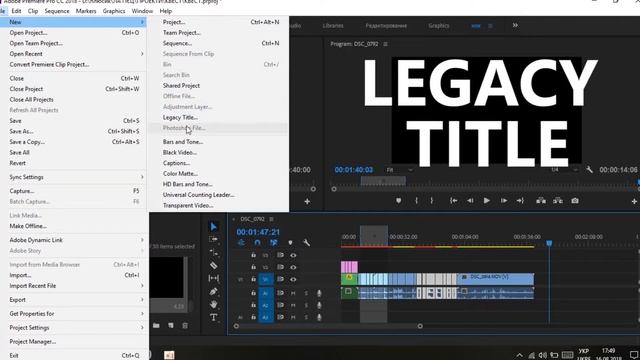
Task: Click program monitor Add Marker button
Action: click(x=398, y=200)
